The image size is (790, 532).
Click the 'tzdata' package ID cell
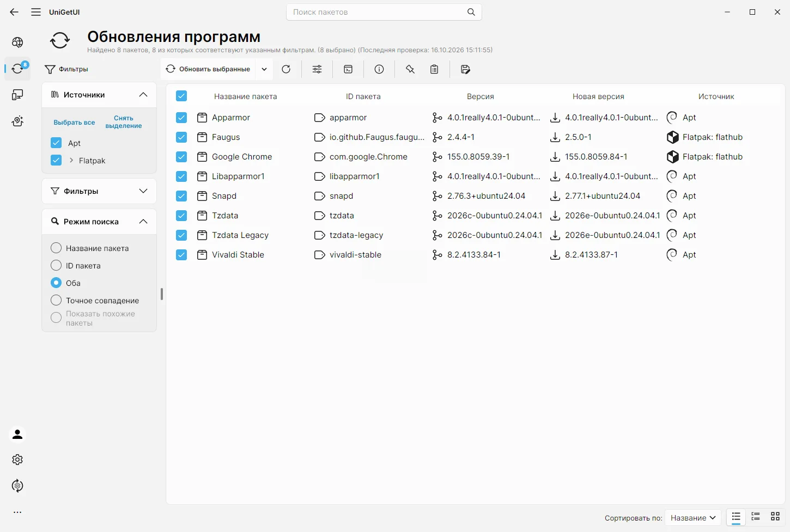(342, 216)
